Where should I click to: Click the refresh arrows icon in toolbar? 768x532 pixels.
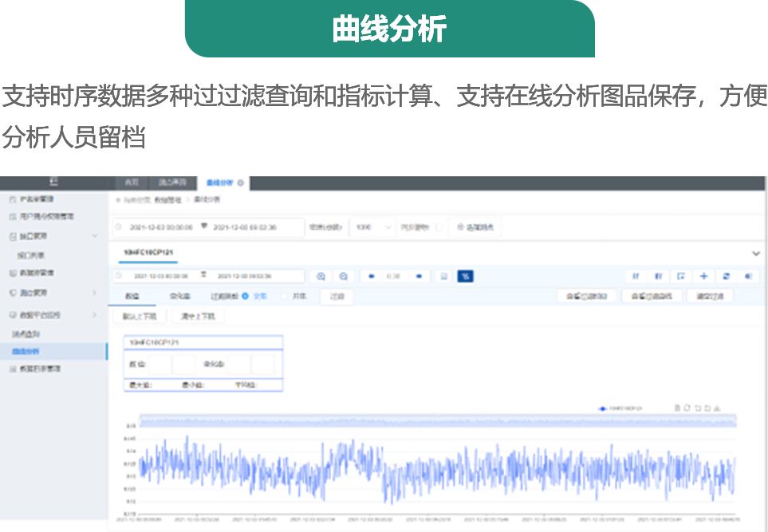pos(726,276)
